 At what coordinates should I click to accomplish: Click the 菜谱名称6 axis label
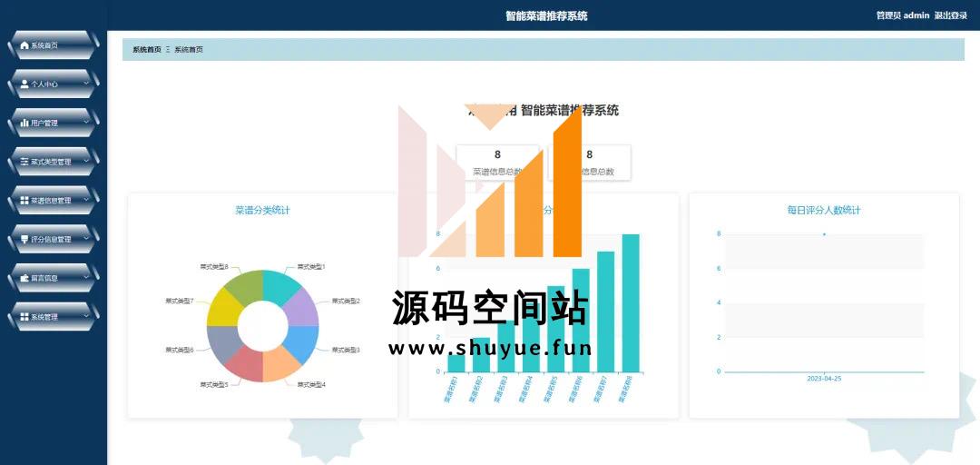click(x=574, y=390)
